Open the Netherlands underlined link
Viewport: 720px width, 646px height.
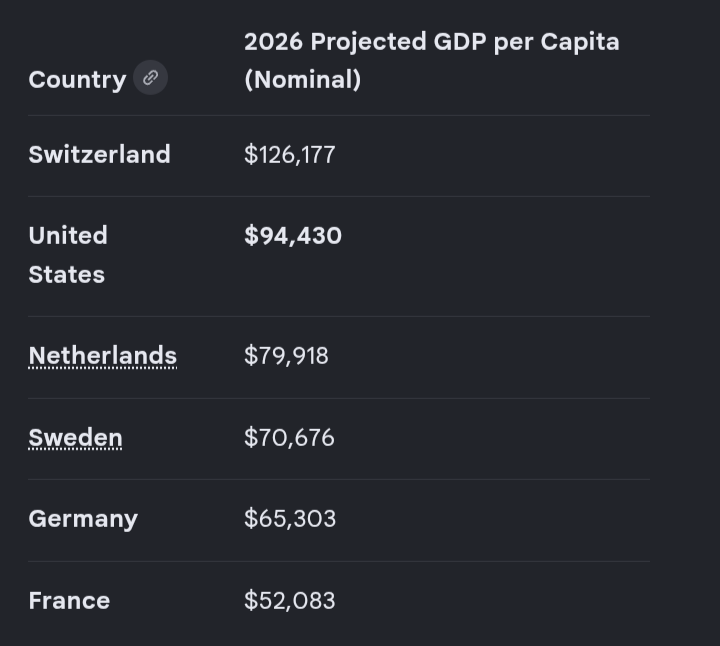click(x=102, y=356)
